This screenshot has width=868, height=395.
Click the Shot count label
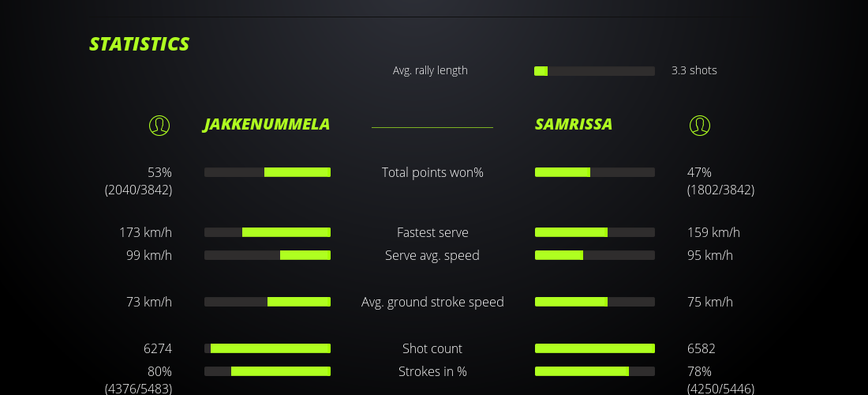tap(432, 348)
